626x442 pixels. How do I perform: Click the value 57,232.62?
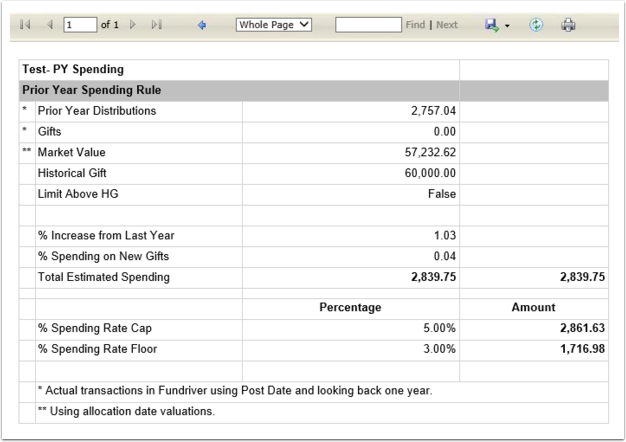coord(430,153)
